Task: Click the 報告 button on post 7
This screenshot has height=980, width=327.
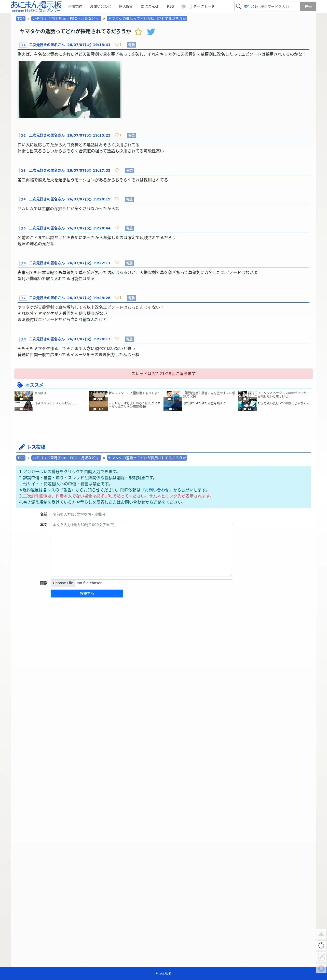Action: click(131, 298)
